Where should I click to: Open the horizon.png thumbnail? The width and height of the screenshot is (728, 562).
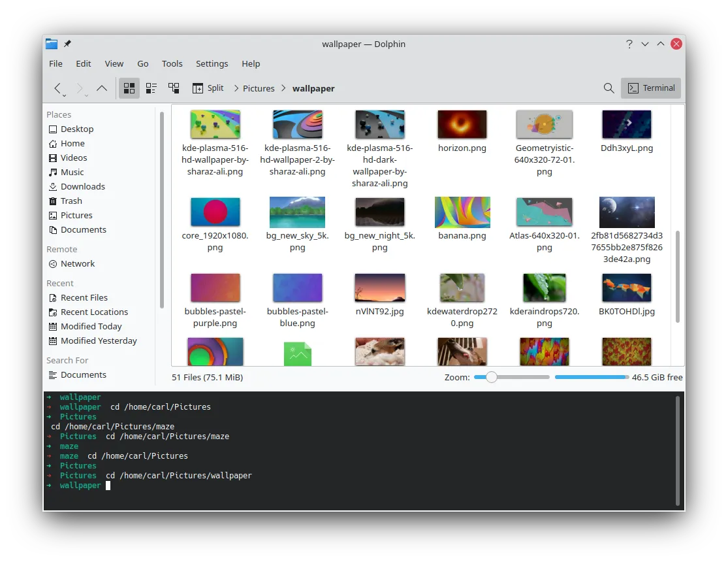coord(462,124)
